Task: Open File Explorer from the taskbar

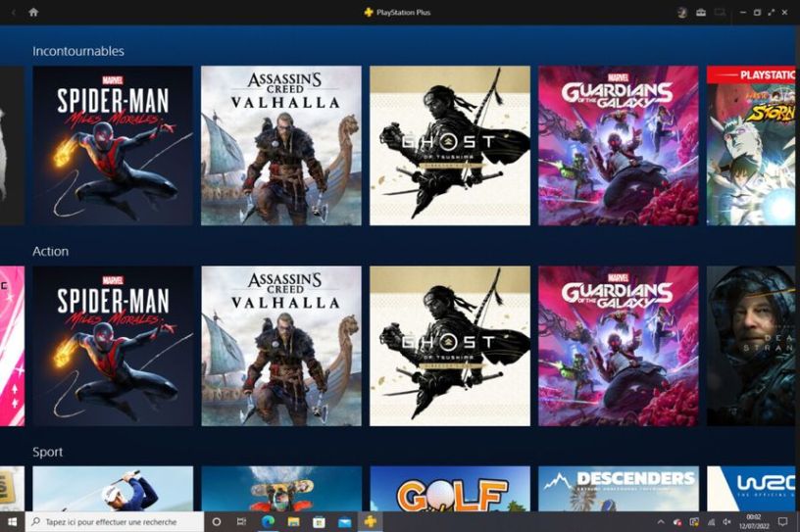Action: pyautogui.click(x=293, y=521)
